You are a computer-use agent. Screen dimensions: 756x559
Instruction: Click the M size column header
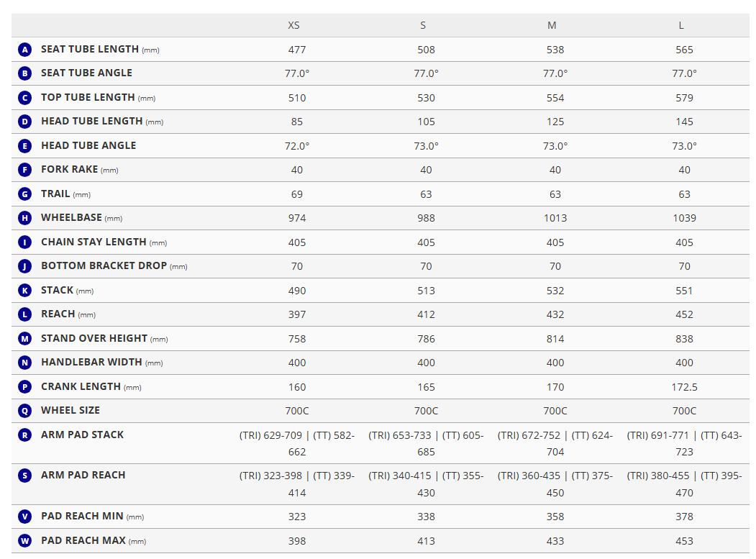point(552,25)
